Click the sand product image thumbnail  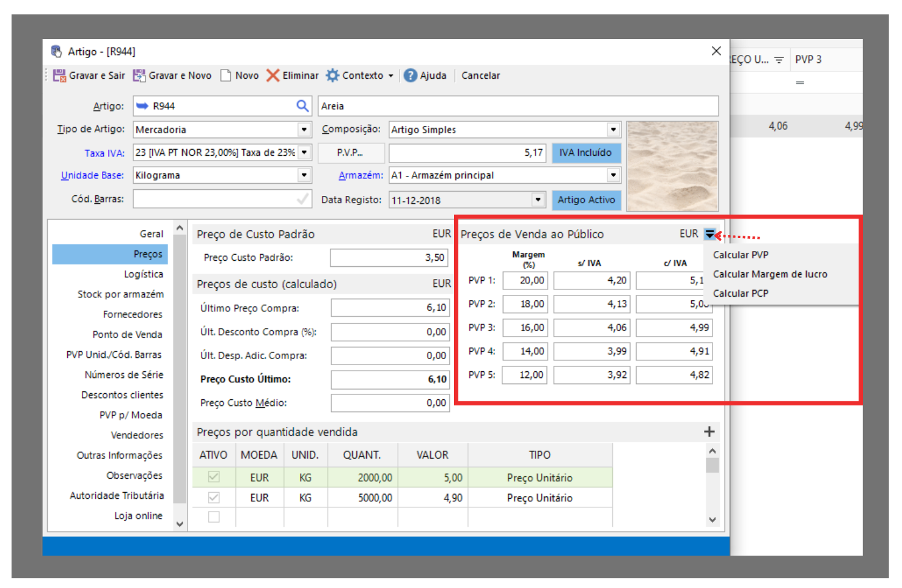pos(672,166)
